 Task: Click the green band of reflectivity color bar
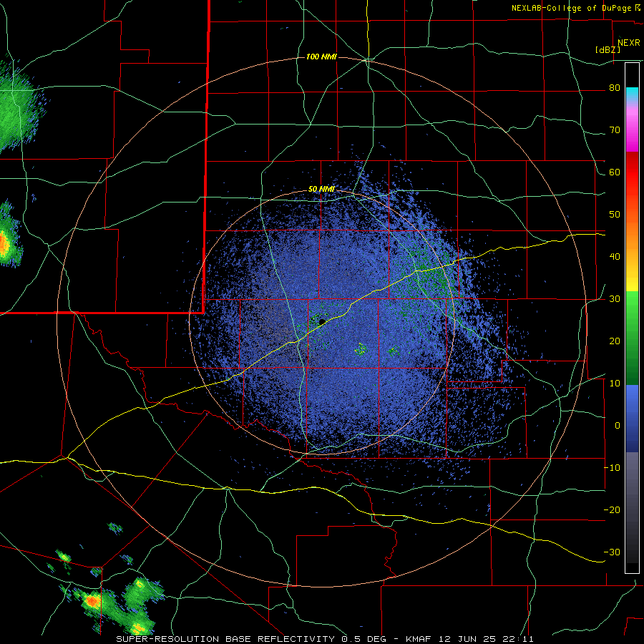(x=632, y=338)
